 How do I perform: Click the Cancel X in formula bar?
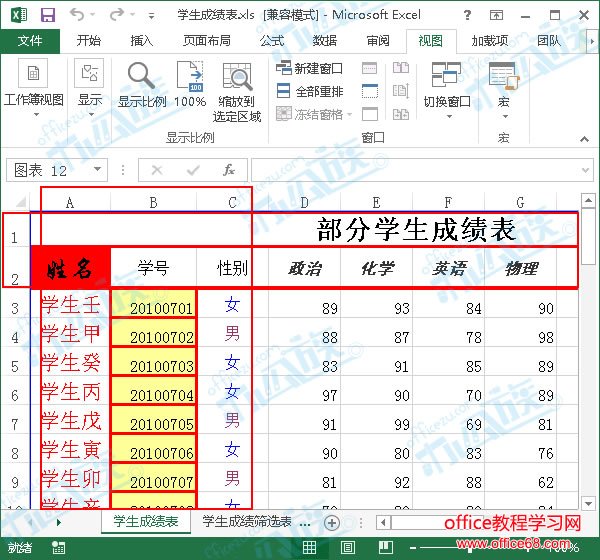click(157, 170)
